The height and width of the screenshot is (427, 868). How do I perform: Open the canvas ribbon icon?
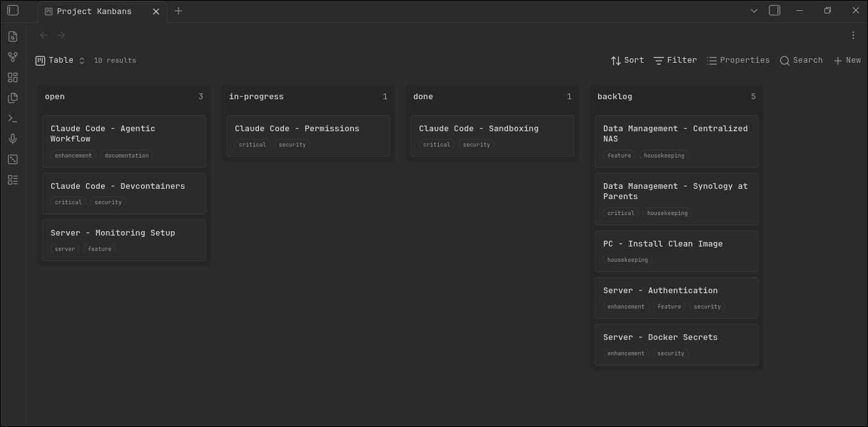[x=13, y=77]
